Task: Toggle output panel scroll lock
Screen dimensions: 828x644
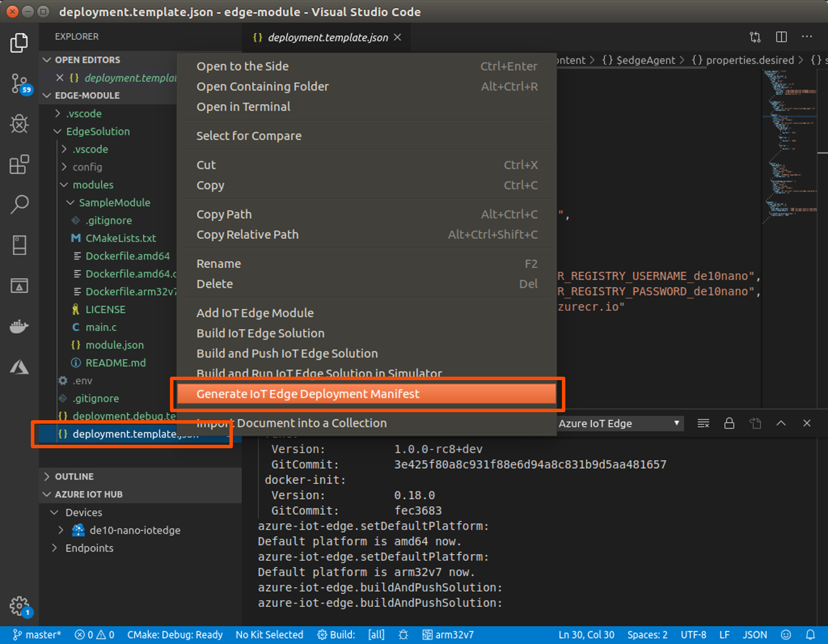Action: coord(729,424)
